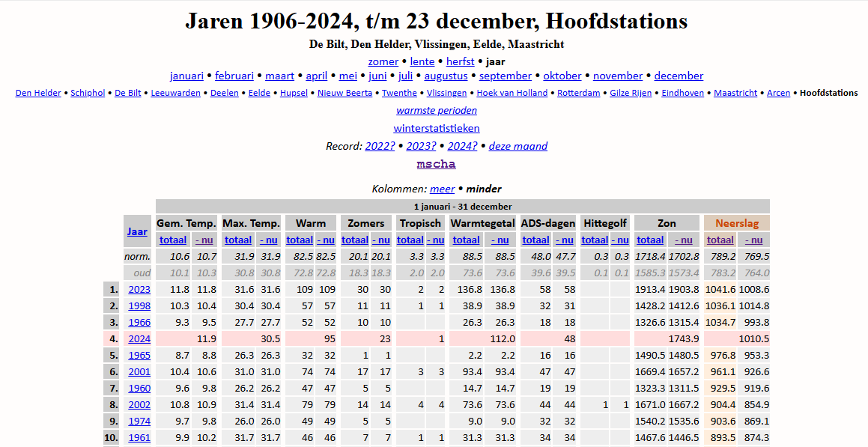Show more columns via 'meer'
Image resolution: width=868 pixels, height=447 pixels.
(442, 189)
